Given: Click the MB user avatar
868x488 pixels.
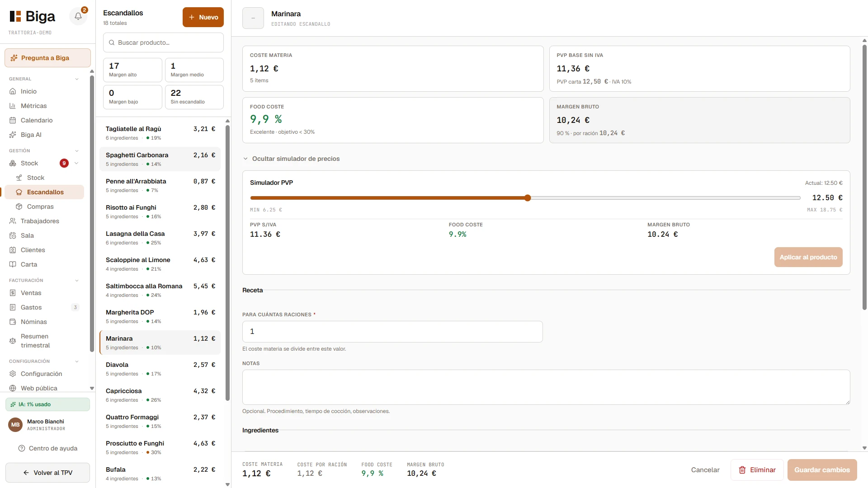Looking at the screenshot, I should 15,425.
